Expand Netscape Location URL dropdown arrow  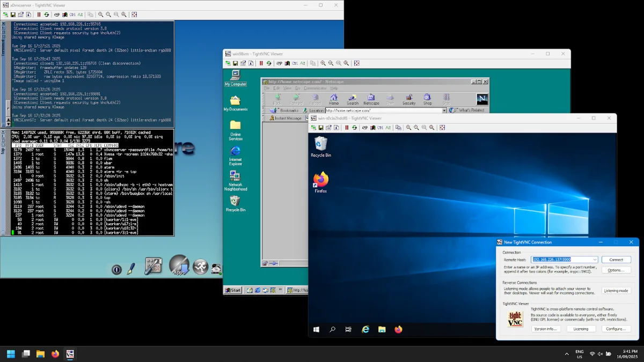(444, 110)
